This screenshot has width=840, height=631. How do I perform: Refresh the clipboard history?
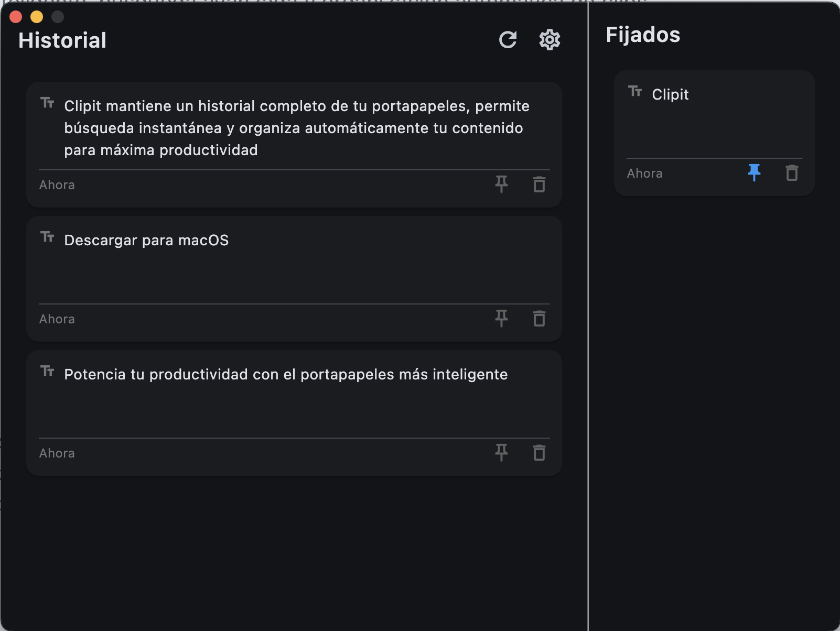(x=508, y=40)
